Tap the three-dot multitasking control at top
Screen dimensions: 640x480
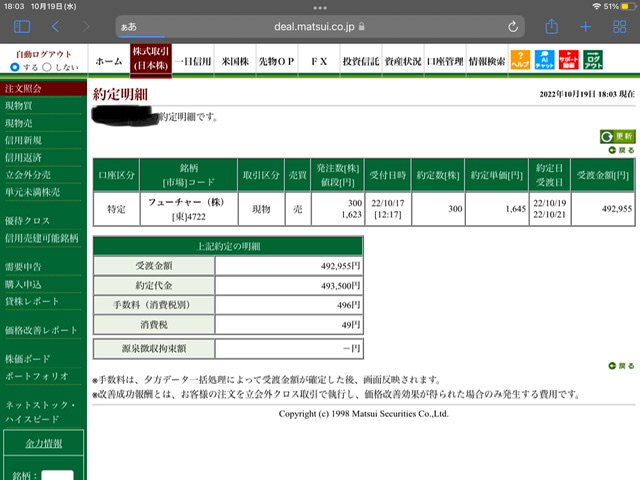(x=320, y=8)
